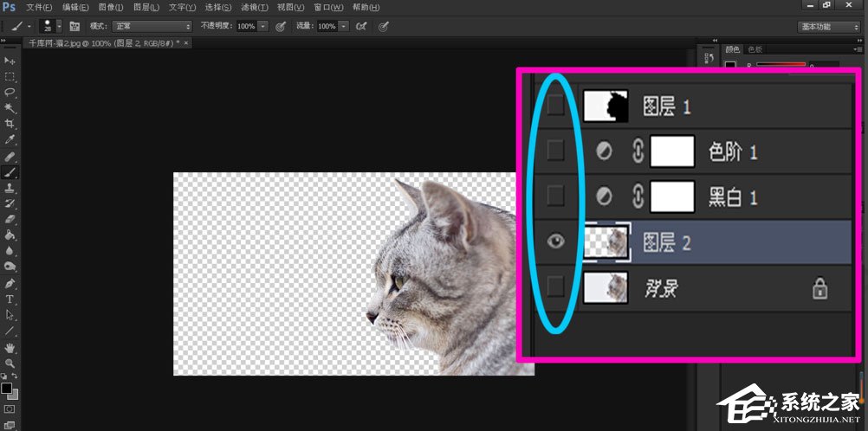Select the Hand tool

(x=10, y=347)
